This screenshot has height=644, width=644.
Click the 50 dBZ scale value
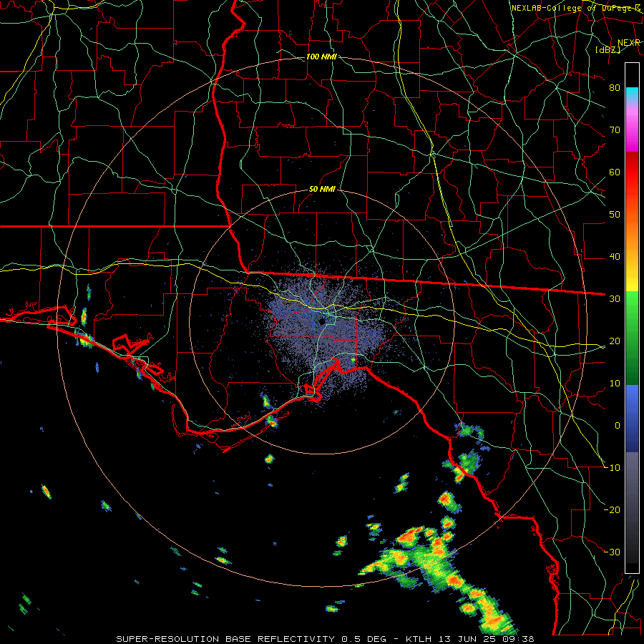615,215
